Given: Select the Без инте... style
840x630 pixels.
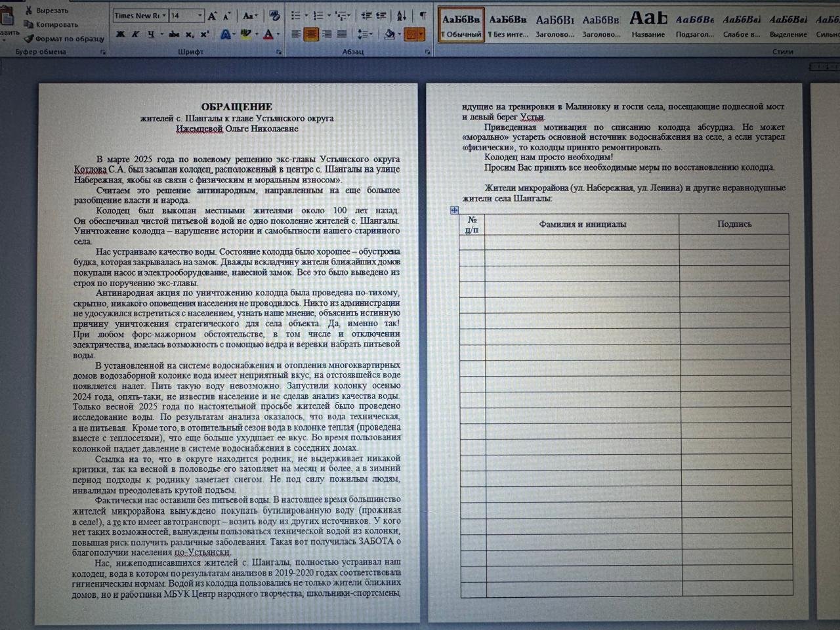Looking at the screenshot, I should tap(508, 25).
